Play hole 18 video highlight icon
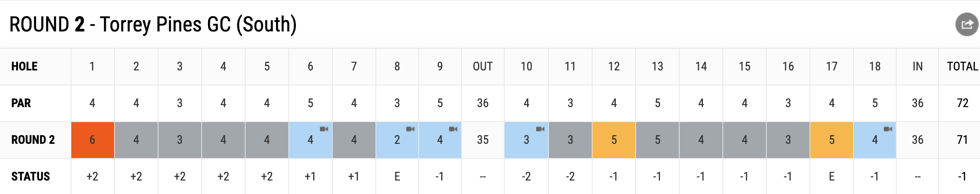 point(888,129)
